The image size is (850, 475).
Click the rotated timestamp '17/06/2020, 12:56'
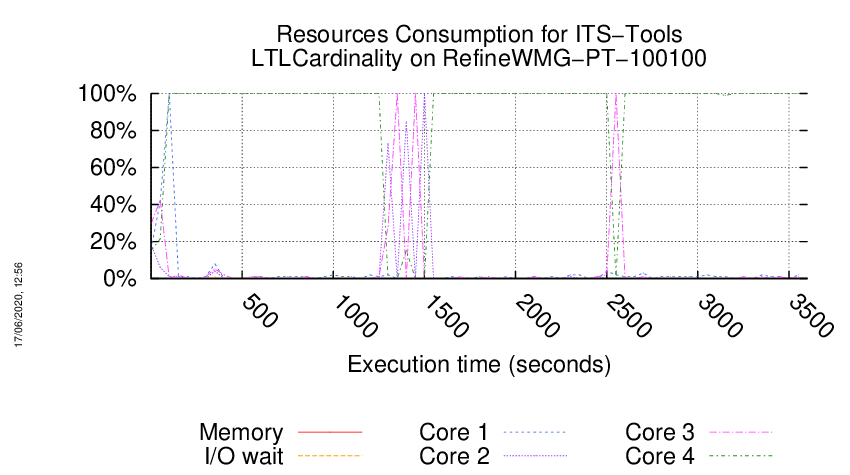(x=18, y=305)
